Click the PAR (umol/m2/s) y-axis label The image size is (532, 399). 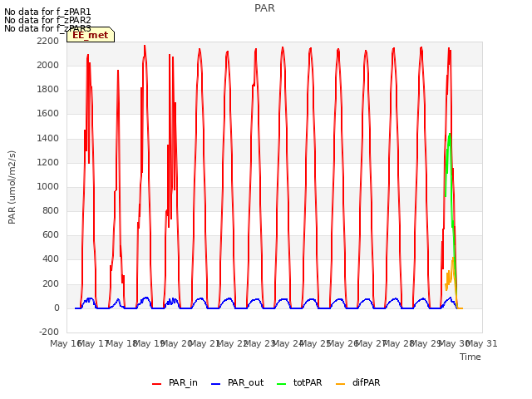pos(12,187)
